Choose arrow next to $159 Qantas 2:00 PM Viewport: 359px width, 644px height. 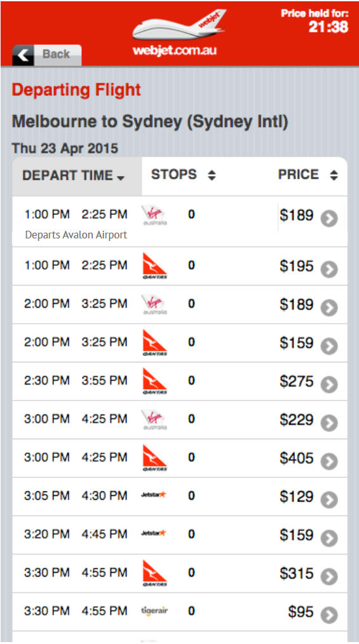pyautogui.click(x=329, y=346)
